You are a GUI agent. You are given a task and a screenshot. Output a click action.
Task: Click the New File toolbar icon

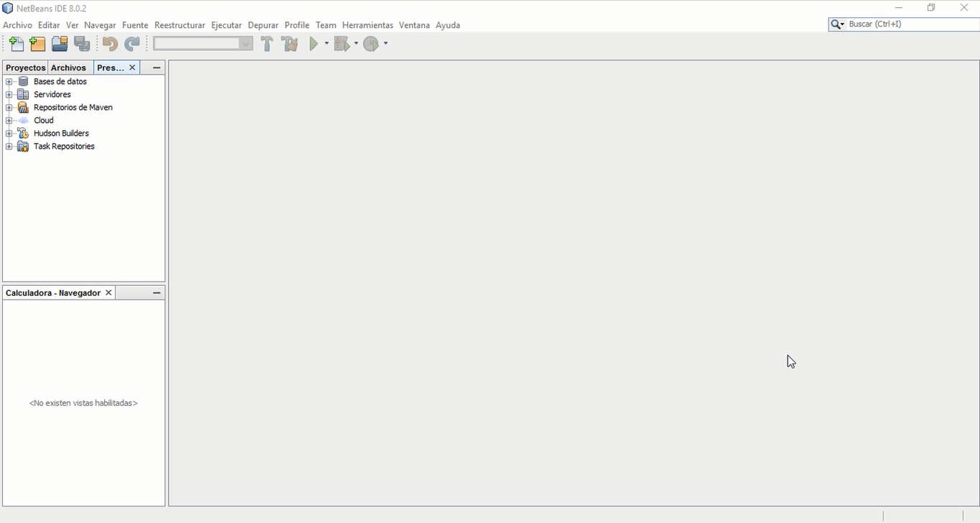tap(17, 44)
